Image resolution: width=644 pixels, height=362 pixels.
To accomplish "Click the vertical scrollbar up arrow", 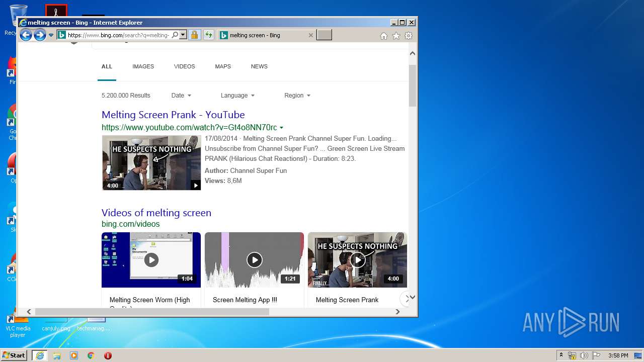I will point(413,53).
